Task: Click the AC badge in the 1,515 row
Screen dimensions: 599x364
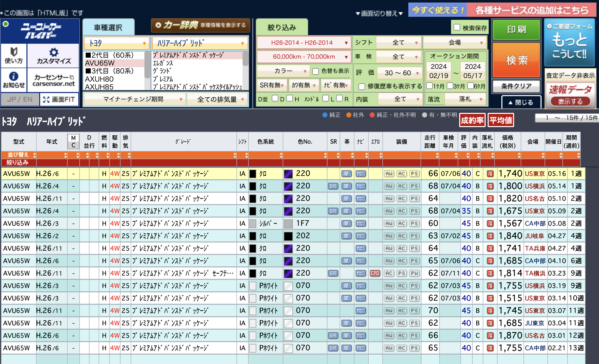Action: [402, 298]
